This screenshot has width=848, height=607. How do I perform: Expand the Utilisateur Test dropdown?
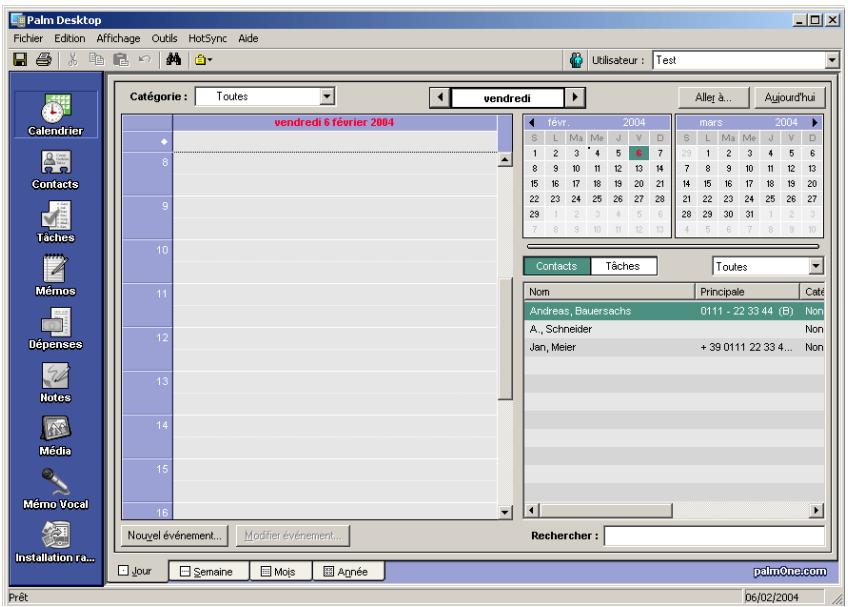[x=832, y=60]
